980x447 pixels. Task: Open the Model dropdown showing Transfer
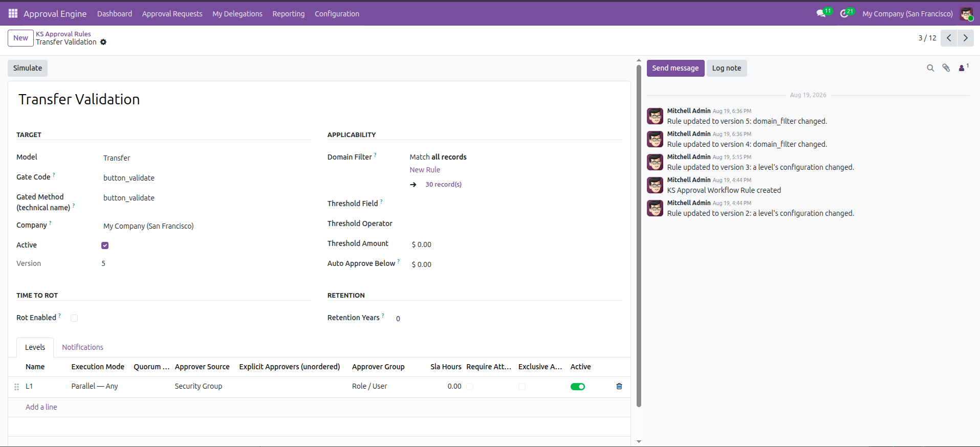(x=207, y=158)
